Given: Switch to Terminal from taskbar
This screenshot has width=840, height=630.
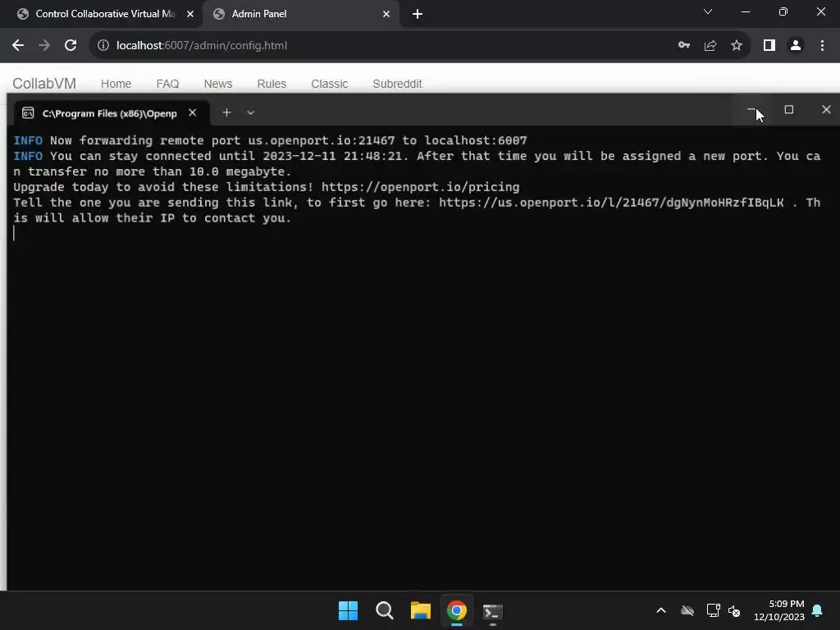Looking at the screenshot, I should pos(493,610).
